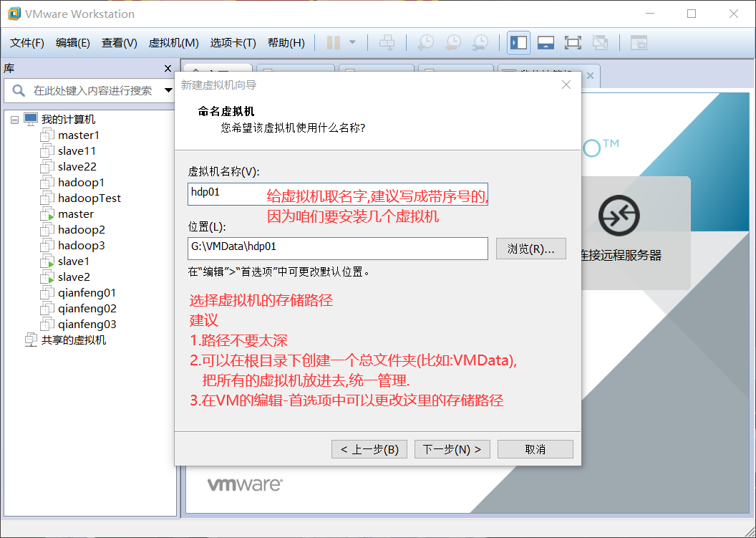This screenshot has height=538, width=756.
Task: Open the 帮助(H) menu
Action: pos(286,43)
